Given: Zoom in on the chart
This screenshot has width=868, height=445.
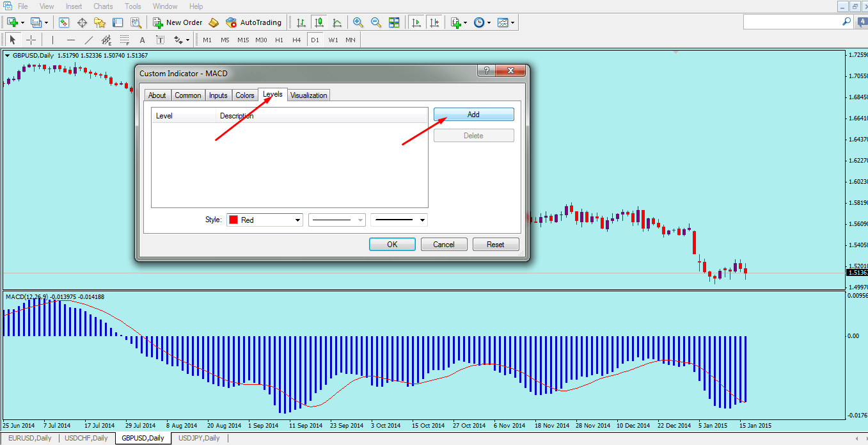Looking at the screenshot, I should tap(358, 22).
